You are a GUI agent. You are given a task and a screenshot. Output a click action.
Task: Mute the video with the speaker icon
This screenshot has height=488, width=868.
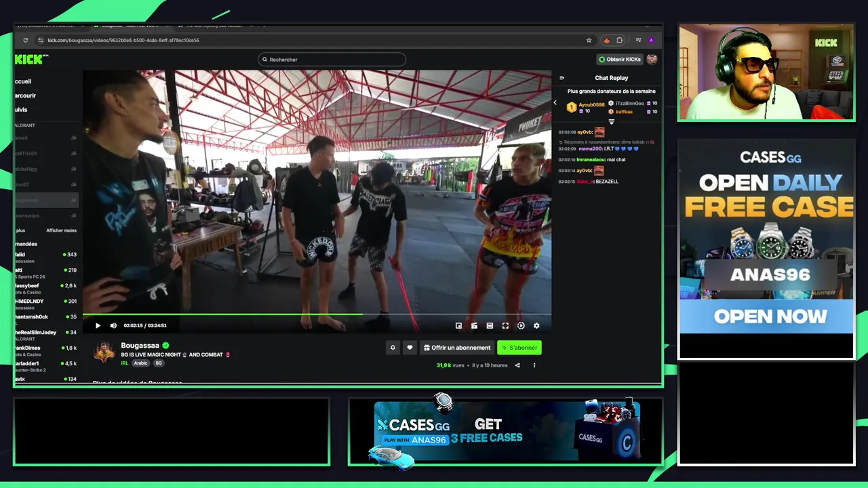(x=113, y=325)
